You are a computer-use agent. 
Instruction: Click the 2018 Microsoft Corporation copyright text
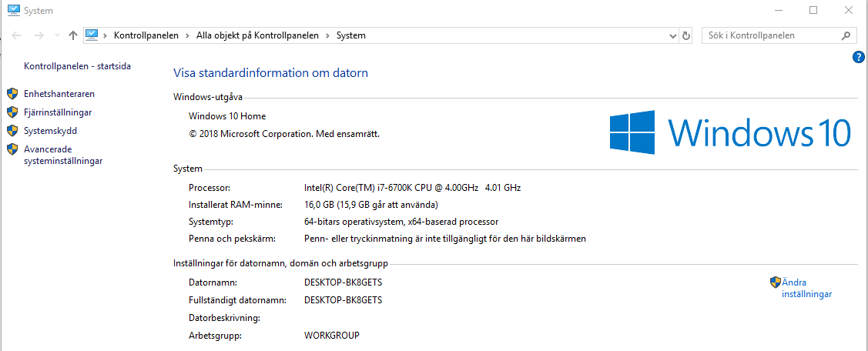point(284,134)
